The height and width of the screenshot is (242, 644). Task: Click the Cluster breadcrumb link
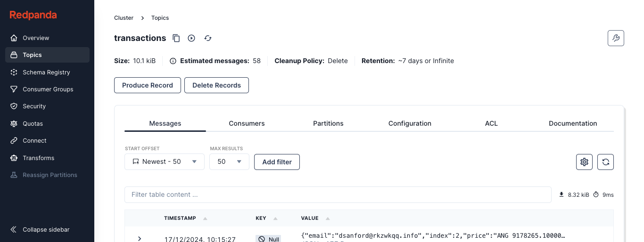[x=124, y=18]
